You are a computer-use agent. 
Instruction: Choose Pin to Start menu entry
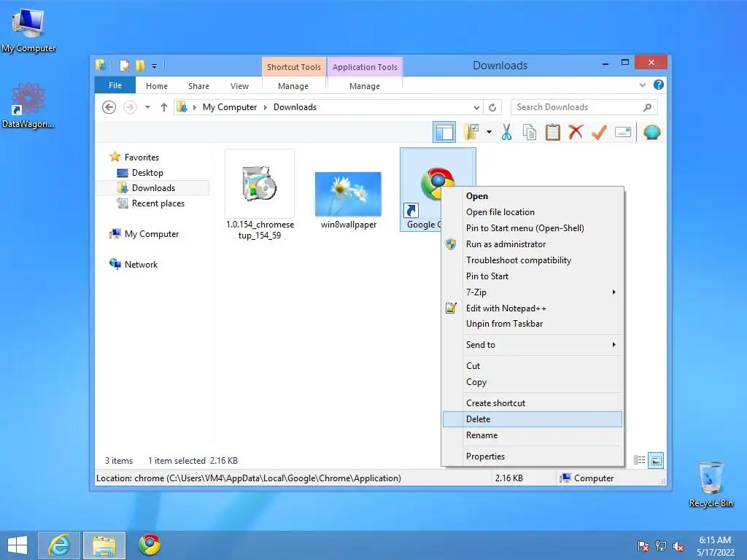(x=532, y=276)
